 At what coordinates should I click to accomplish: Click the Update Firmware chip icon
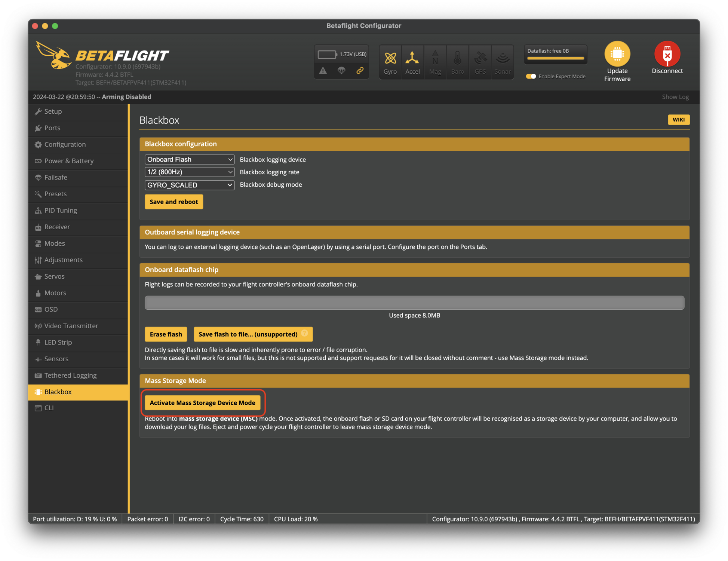pos(617,54)
